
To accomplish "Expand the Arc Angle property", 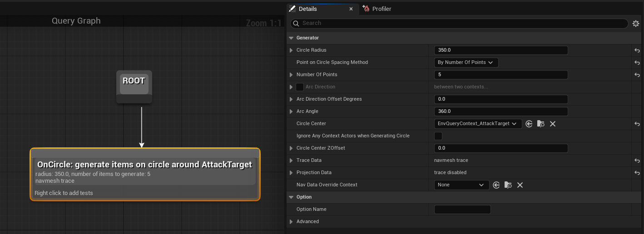I will click(x=291, y=112).
